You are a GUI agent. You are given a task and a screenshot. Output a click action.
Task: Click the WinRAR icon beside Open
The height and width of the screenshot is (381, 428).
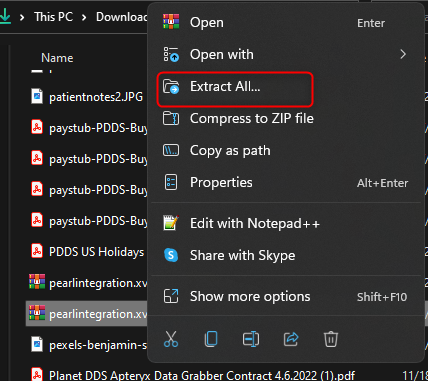click(171, 22)
